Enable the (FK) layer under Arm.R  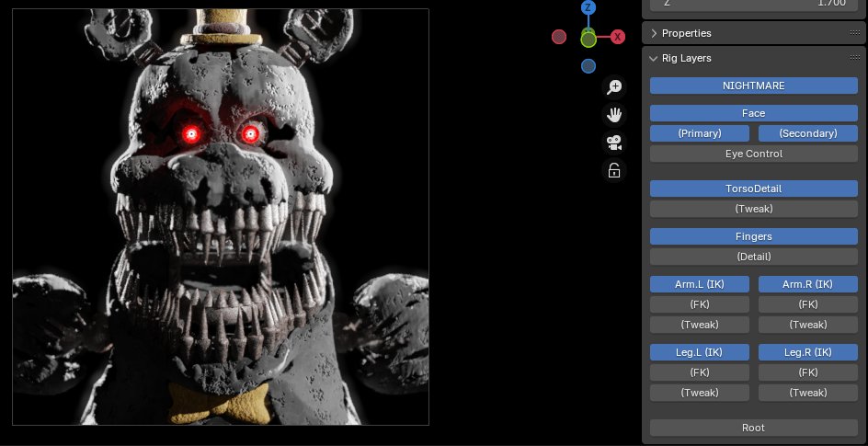(x=807, y=304)
